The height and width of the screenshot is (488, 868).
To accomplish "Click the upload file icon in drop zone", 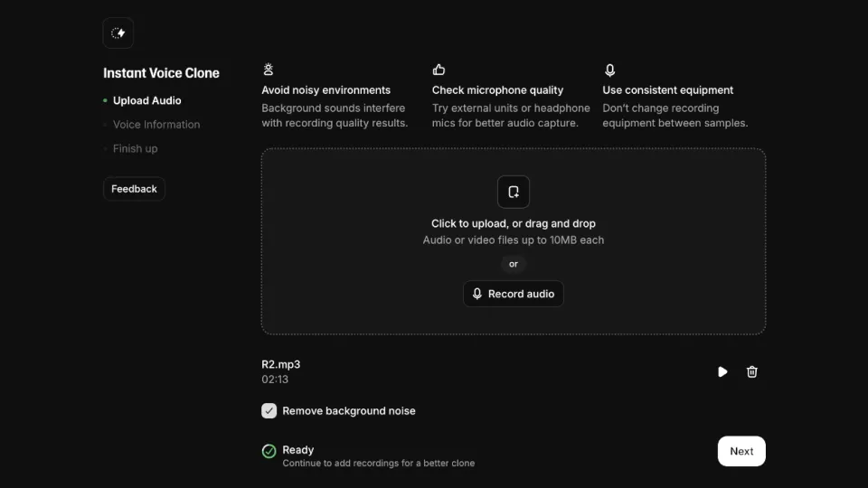I will click(x=514, y=192).
